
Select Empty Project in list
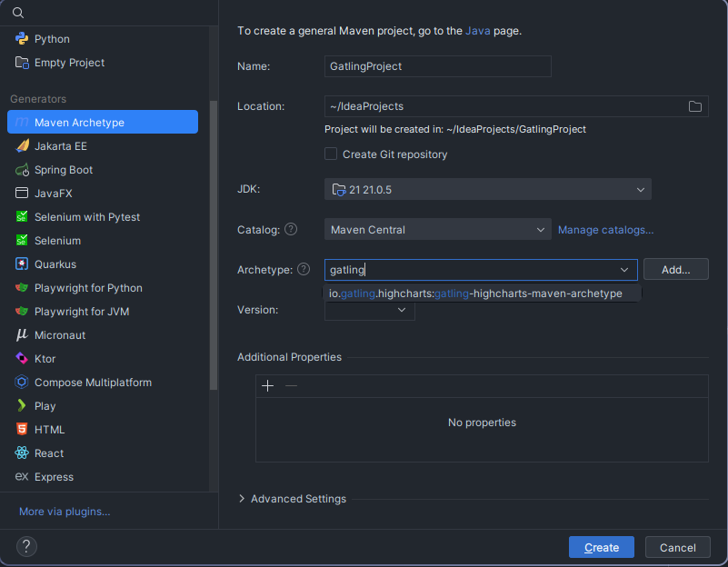pyautogui.click(x=69, y=63)
